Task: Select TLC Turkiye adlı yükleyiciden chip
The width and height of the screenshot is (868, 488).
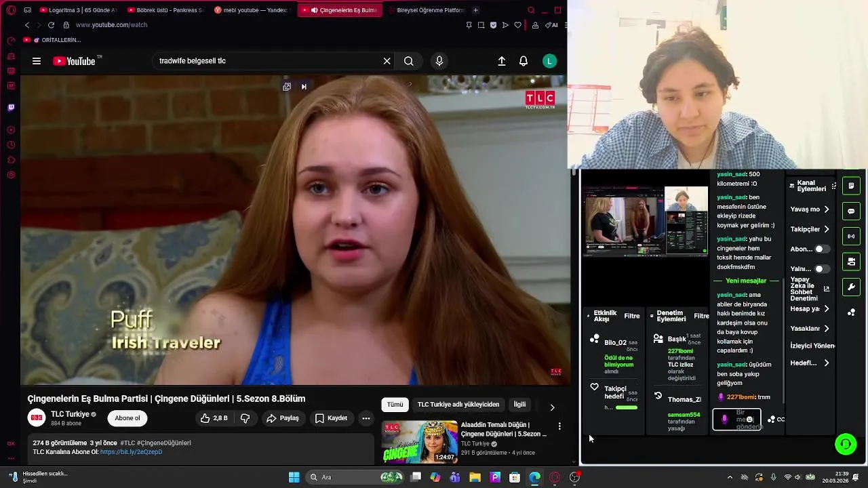Action: [x=458, y=405]
